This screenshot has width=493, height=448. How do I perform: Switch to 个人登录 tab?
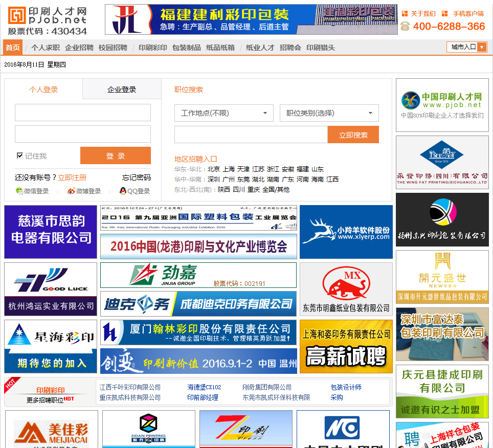[x=43, y=89]
